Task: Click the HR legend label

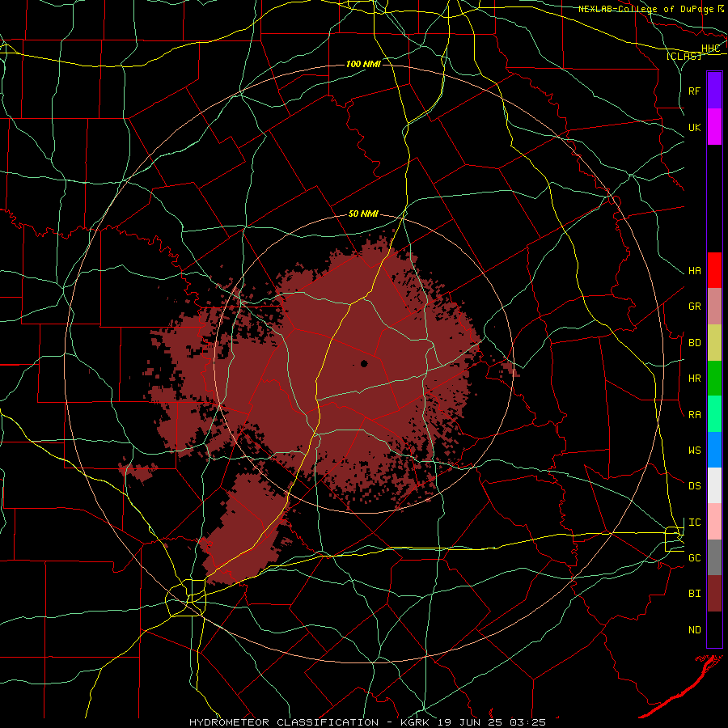Action: (x=695, y=379)
